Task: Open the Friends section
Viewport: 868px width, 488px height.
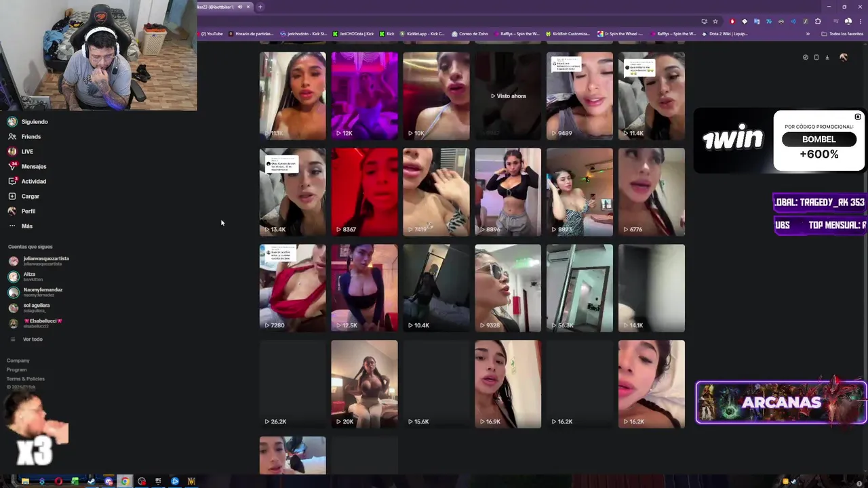Action: pos(24,137)
